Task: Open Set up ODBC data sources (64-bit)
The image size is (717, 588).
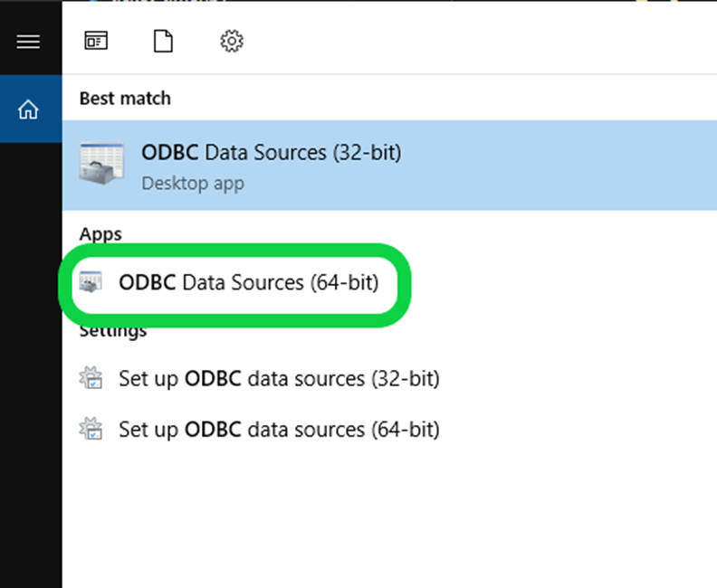Action: (x=279, y=430)
